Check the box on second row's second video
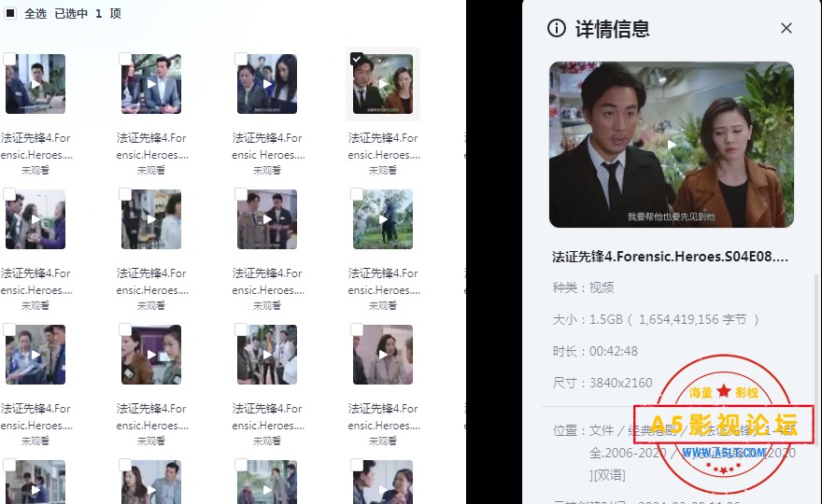This screenshot has height=504, width=822. [x=125, y=194]
